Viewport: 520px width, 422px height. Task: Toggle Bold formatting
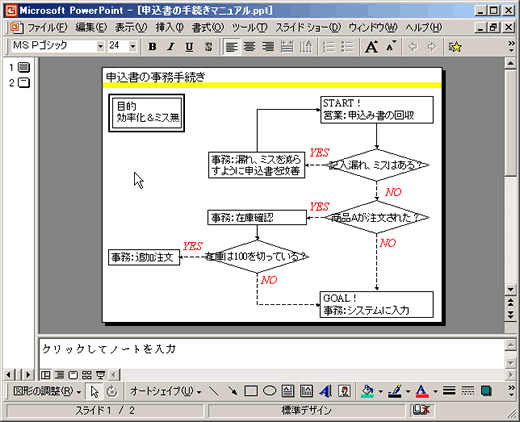152,47
